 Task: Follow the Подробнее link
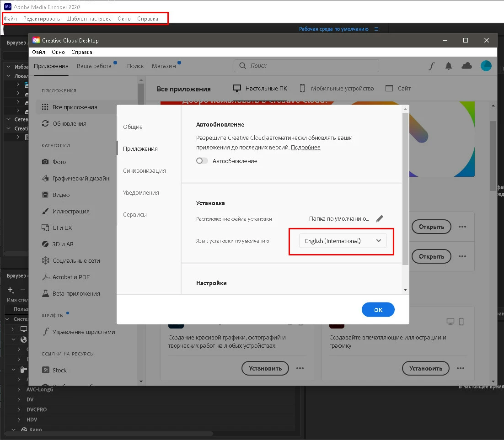click(306, 148)
